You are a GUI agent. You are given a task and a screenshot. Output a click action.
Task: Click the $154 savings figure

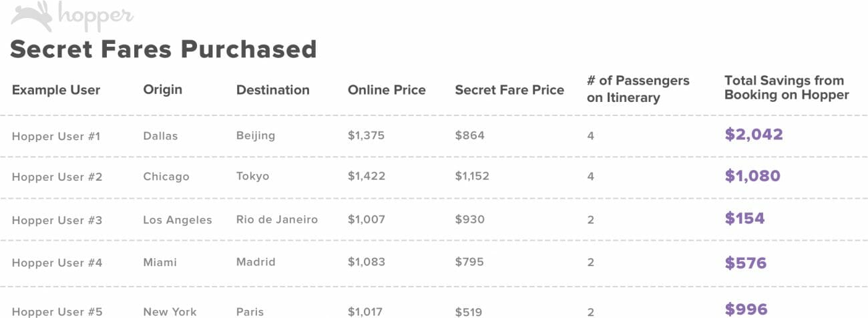point(744,219)
